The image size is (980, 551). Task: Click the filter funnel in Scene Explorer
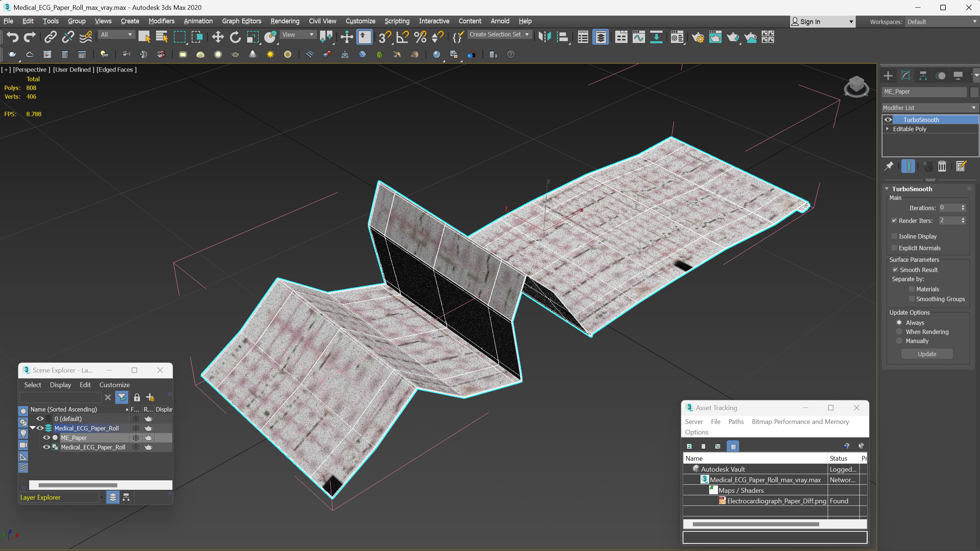pos(122,397)
